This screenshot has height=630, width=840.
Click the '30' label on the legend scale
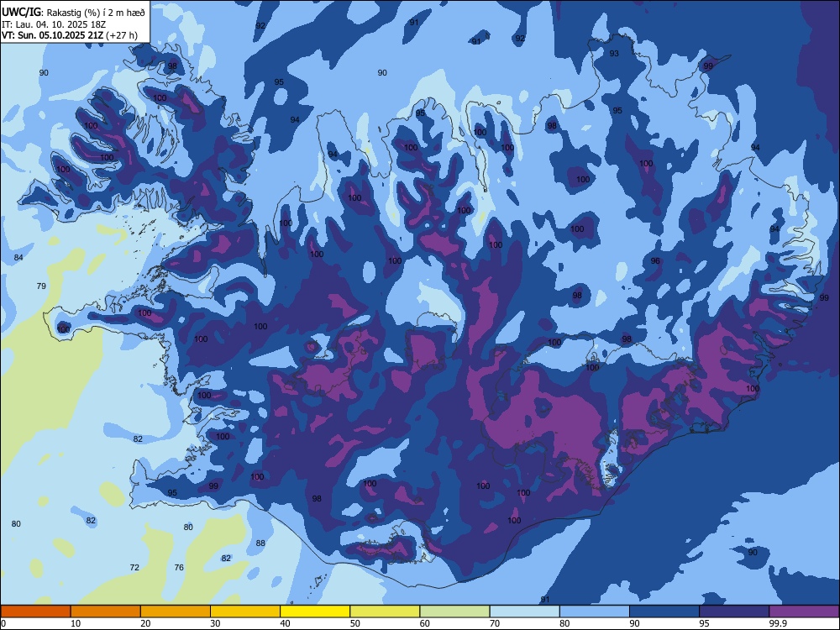(x=215, y=623)
